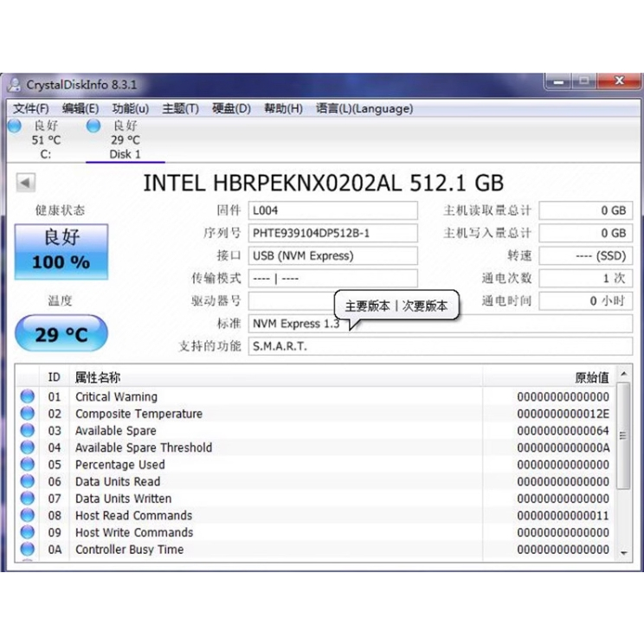This screenshot has width=644, height=644.
Task: Click status circle beside Controller Busy Time
Action: point(28,550)
